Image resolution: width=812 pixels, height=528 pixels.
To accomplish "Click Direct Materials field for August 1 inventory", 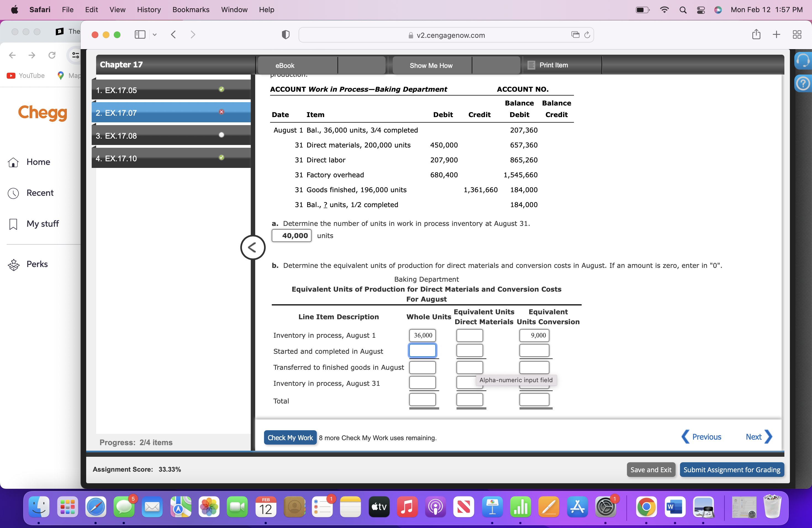I will [x=470, y=335].
